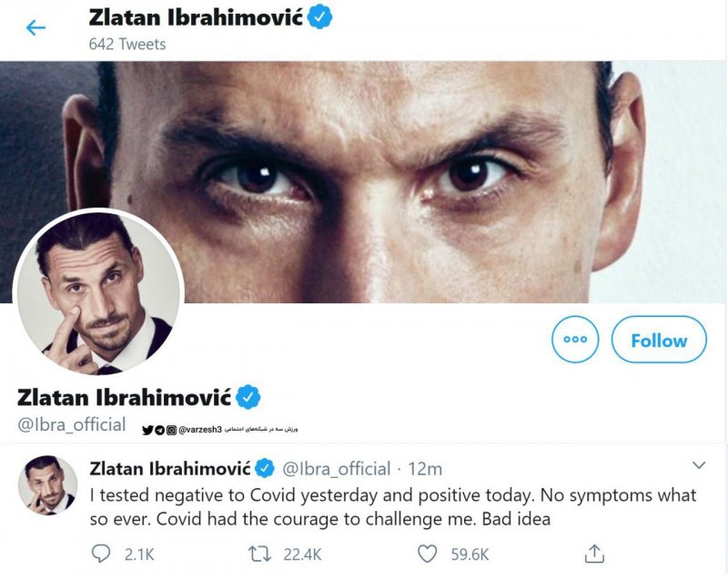Click the verified badge in the tweet author line
The width and height of the screenshot is (728, 581).
pyautogui.click(x=266, y=469)
